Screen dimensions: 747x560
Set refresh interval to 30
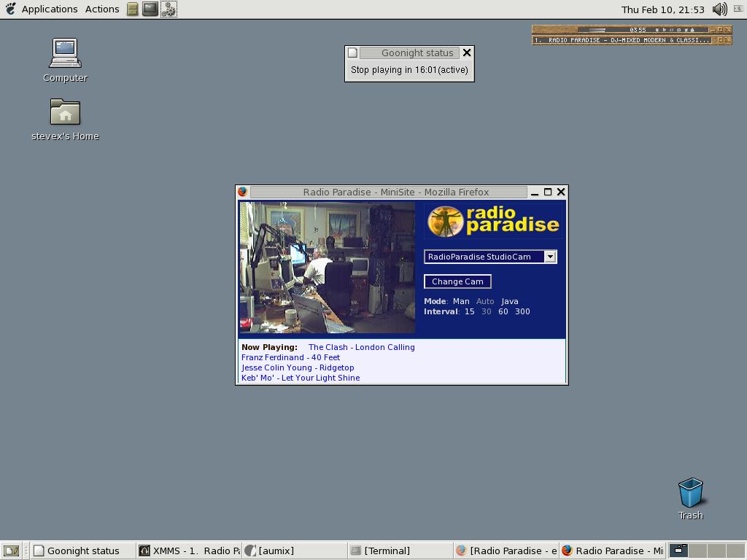(x=486, y=311)
